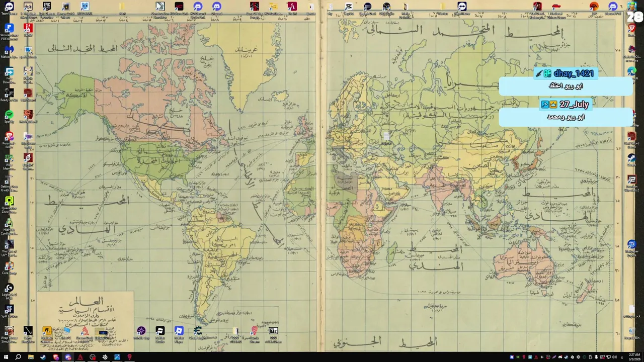
Task: Open the Photos app from the taskbar
Action: point(117,357)
